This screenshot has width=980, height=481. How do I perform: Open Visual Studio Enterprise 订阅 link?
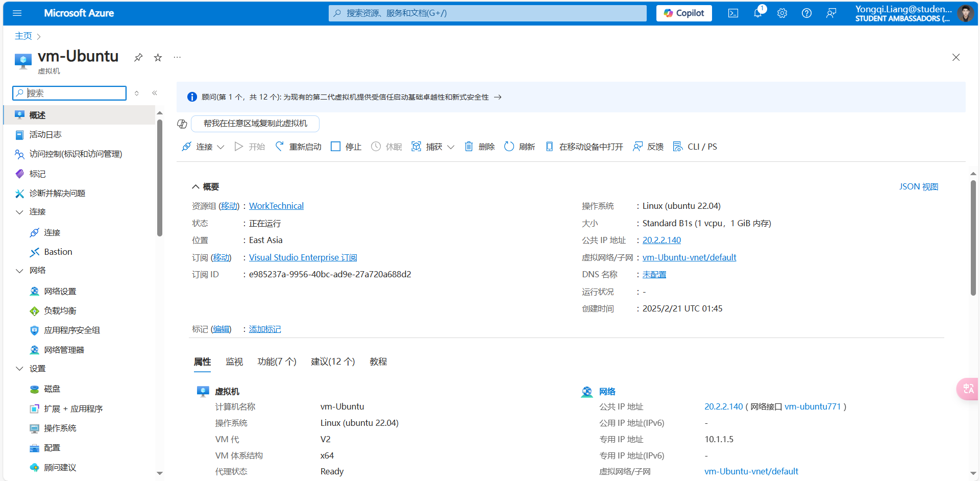coord(303,258)
